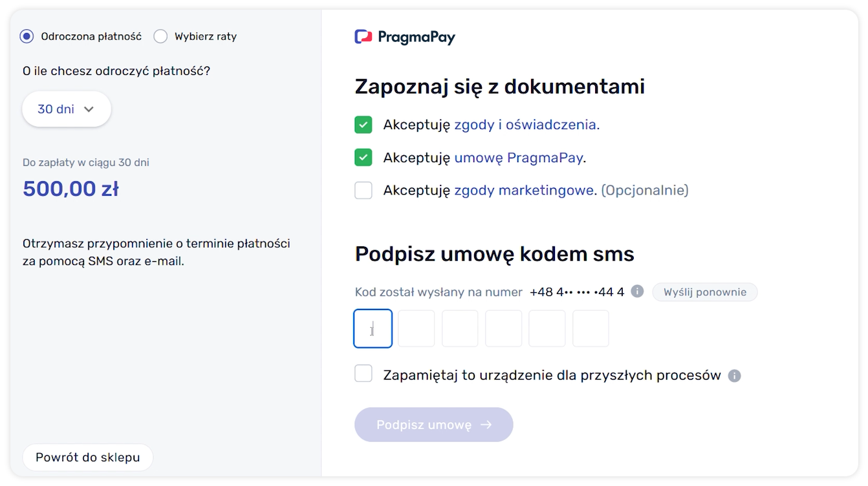Click the PragmaPay logo icon
Image resolution: width=868 pixels, height=486 pixels.
[363, 37]
